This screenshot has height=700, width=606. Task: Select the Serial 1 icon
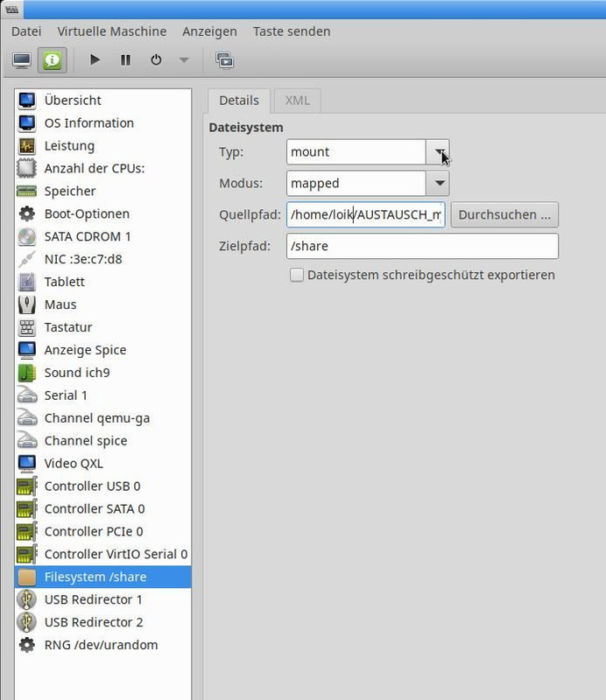pyautogui.click(x=27, y=395)
